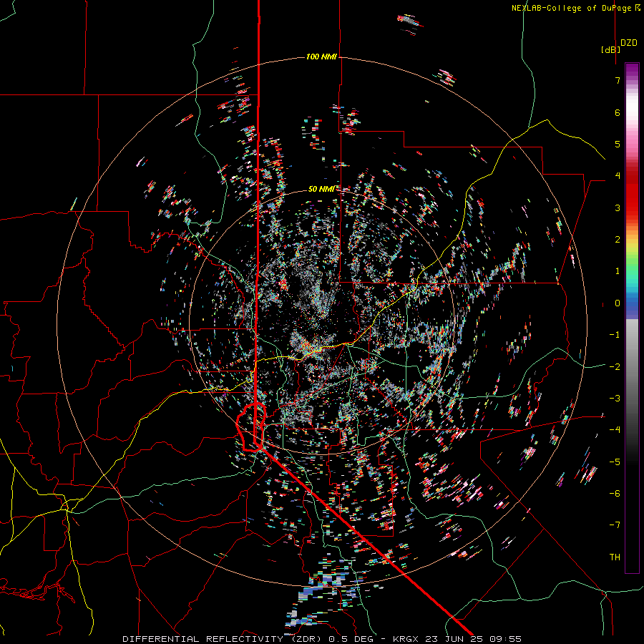Click the -1 value on color scale
The height and width of the screenshot is (644, 644).
pos(615,335)
